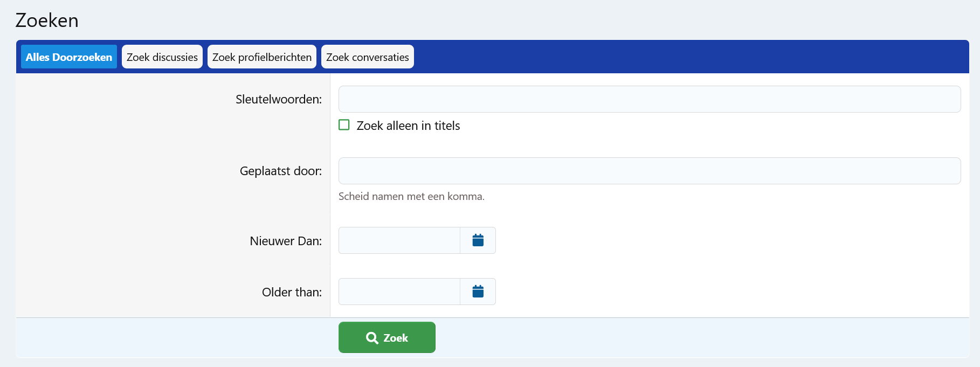980x367 pixels.
Task: Click the magnifier icon on the Zoek button
Action: pyautogui.click(x=372, y=338)
